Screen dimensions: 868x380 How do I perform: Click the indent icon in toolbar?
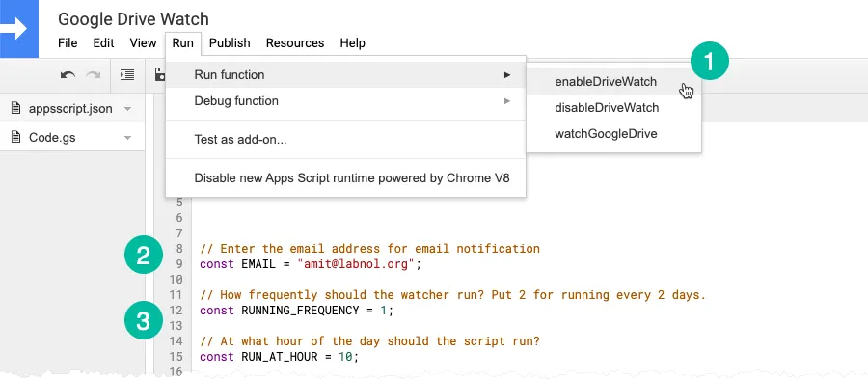[x=126, y=75]
